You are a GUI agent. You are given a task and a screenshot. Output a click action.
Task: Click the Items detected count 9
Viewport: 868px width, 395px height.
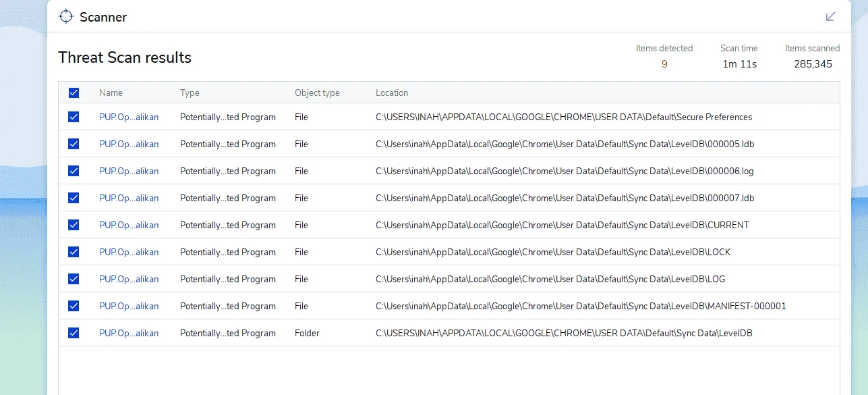[x=664, y=64]
